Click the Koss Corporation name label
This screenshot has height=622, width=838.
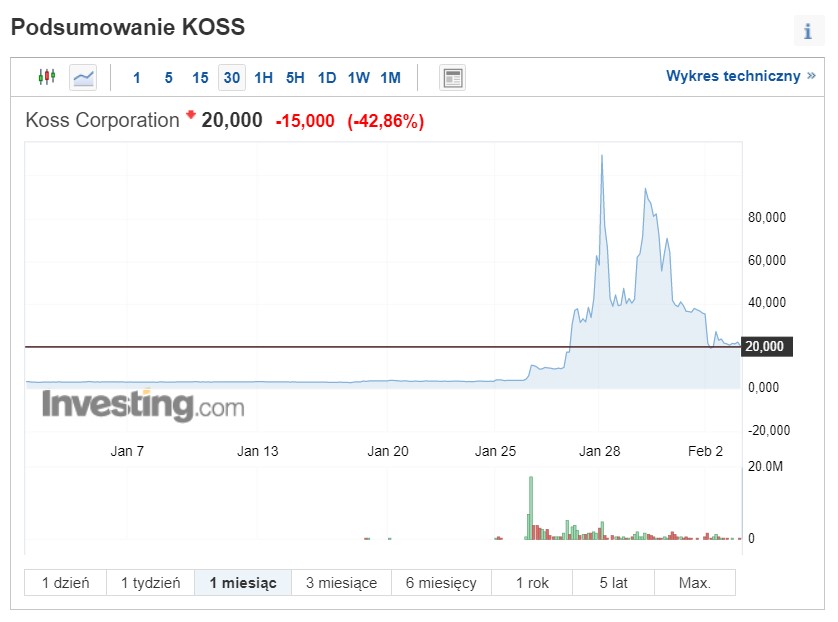(x=103, y=120)
